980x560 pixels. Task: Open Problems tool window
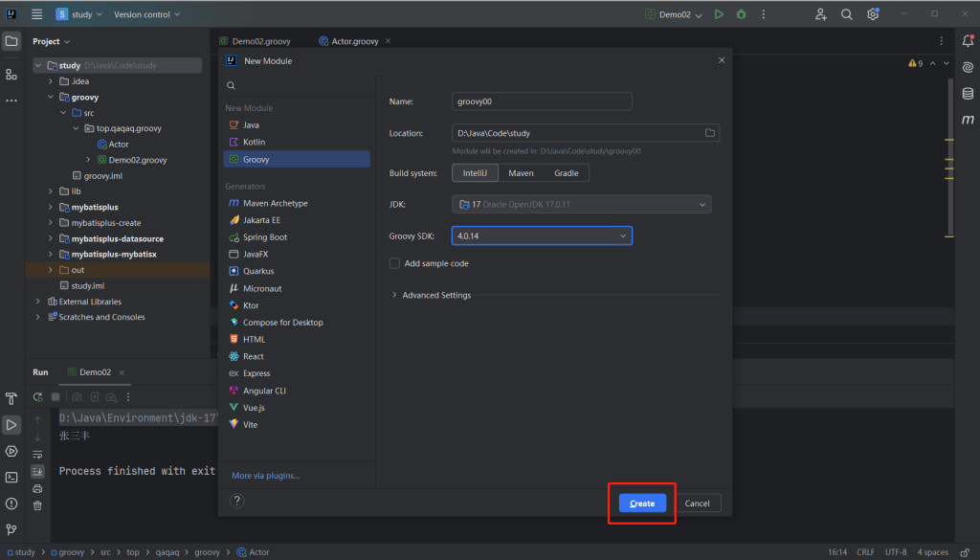(11, 504)
